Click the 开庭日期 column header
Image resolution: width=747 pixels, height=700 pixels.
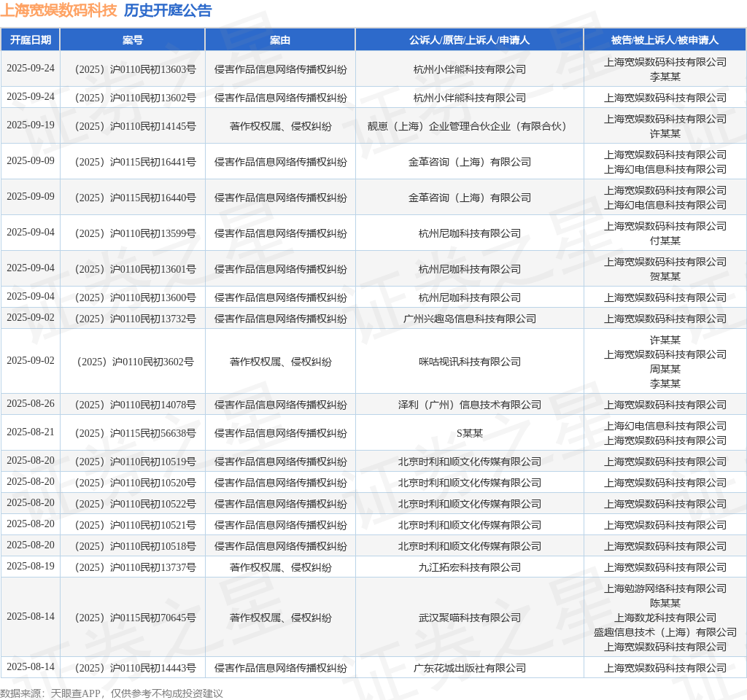(31, 40)
